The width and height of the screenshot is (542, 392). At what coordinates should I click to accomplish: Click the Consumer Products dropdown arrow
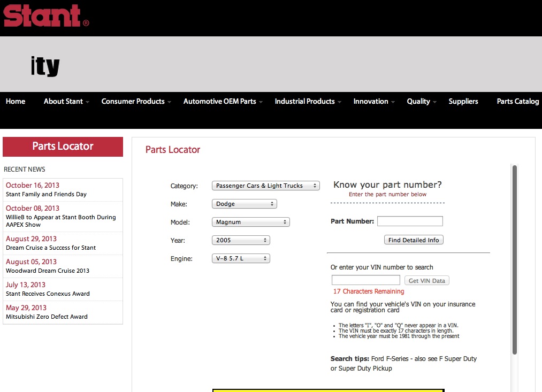coord(169,102)
